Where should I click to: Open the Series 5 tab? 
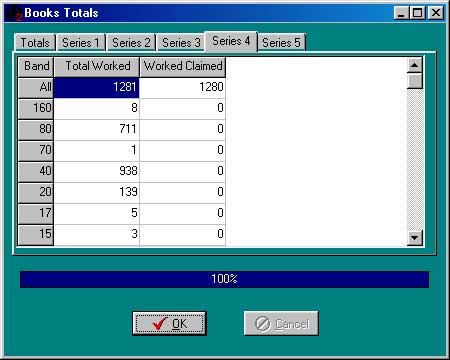tap(281, 43)
